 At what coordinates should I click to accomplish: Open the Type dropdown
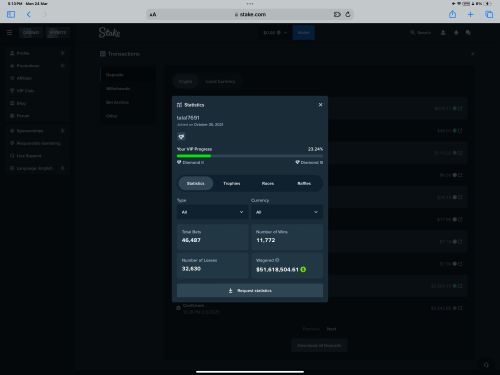tap(212, 212)
